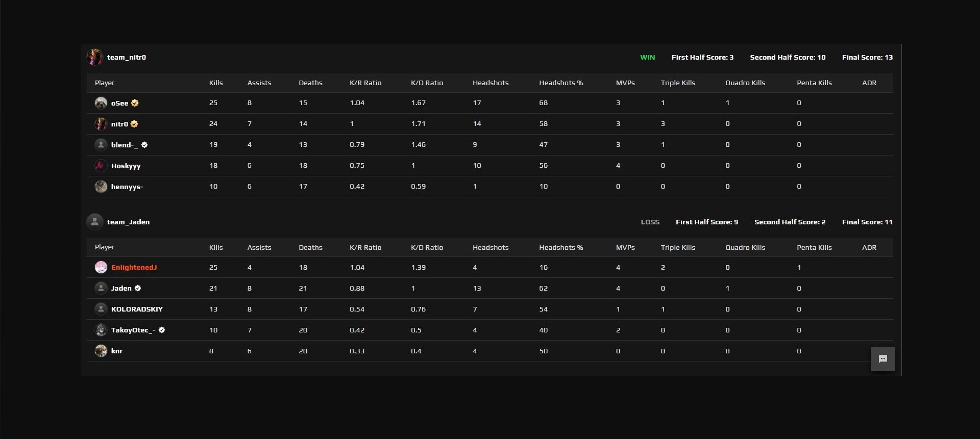Open the chat bubble widget
980x439 pixels.
pyautogui.click(x=883, y=359)
